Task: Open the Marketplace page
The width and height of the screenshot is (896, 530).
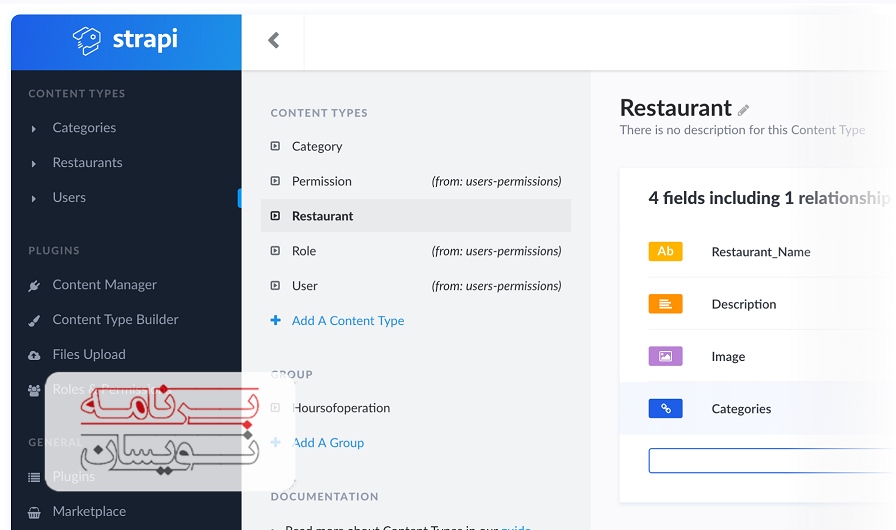Action: click(x=89, y=511)
